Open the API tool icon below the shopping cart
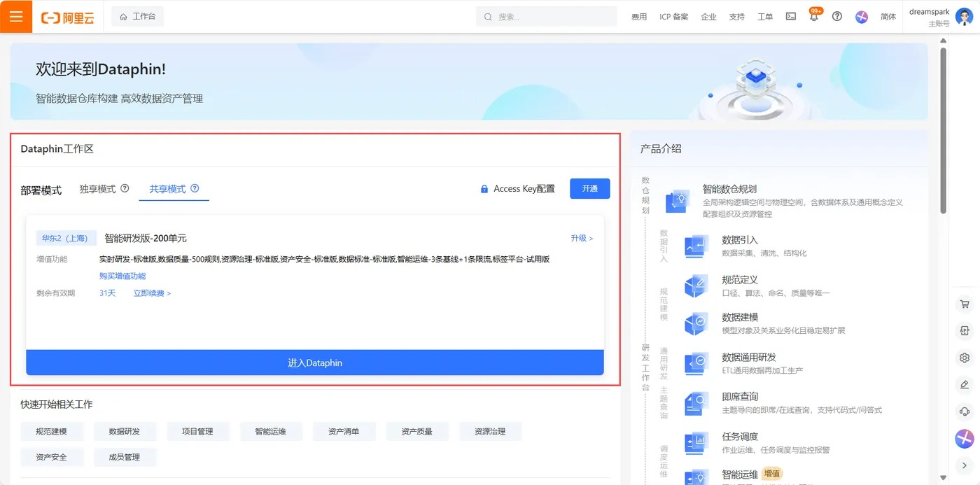980x485 pixels. point(965,330)
